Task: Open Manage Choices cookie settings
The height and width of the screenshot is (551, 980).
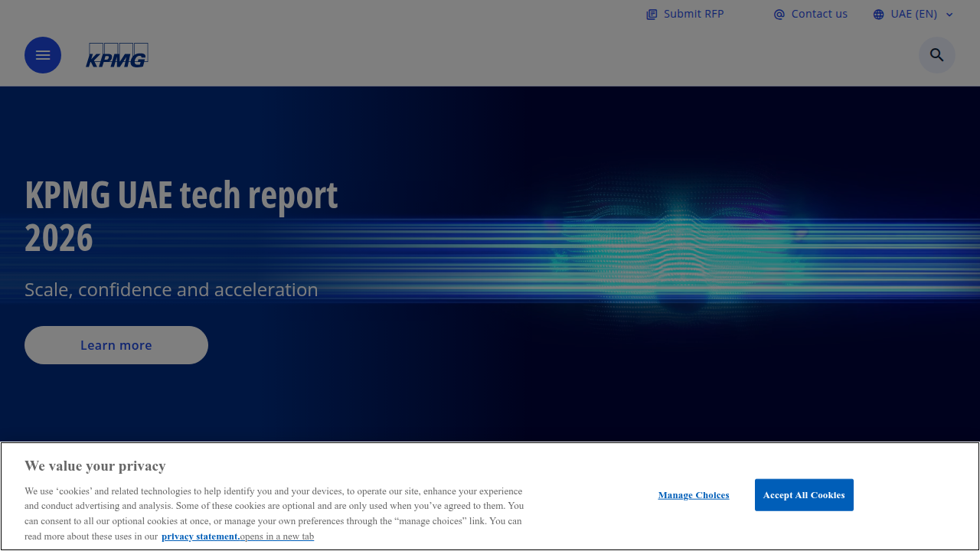Action: click(x=694, y=495)
